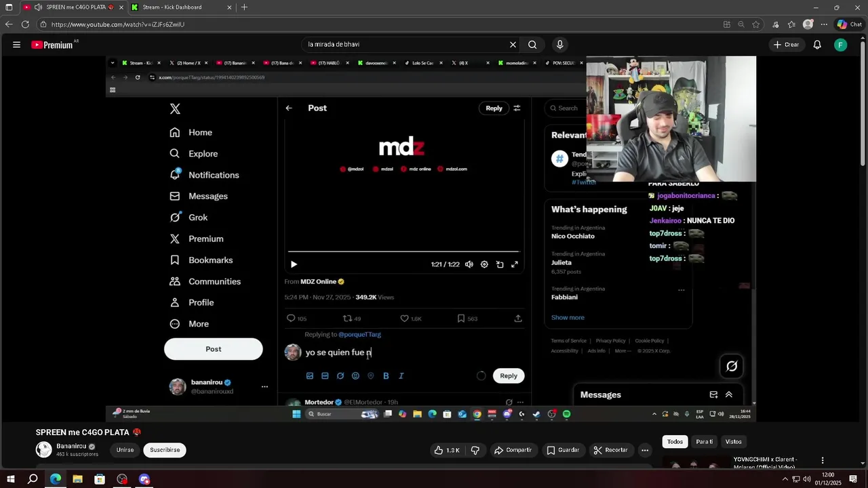
Task: Clear the YouTube search text
Action: (x=513, y=45)
